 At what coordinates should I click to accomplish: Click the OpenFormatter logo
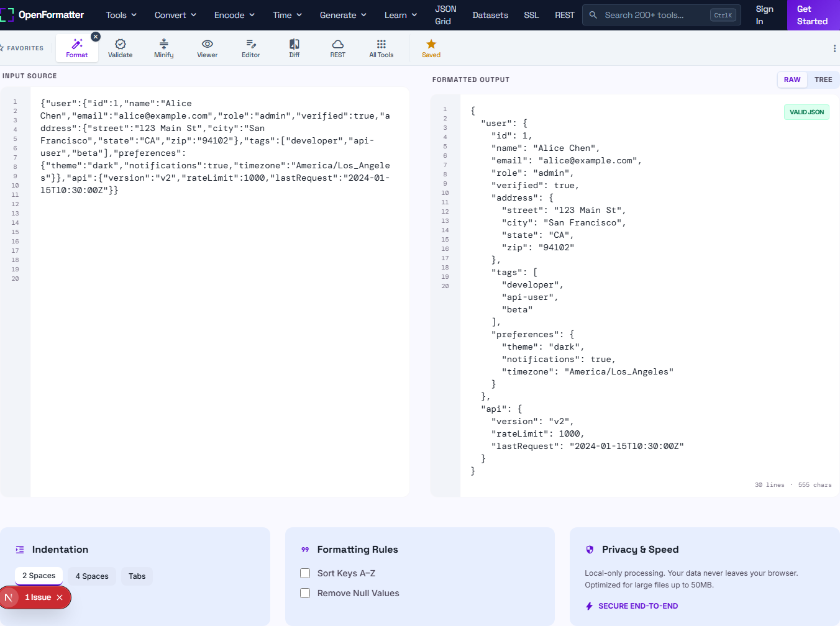[x=43, y=15]
